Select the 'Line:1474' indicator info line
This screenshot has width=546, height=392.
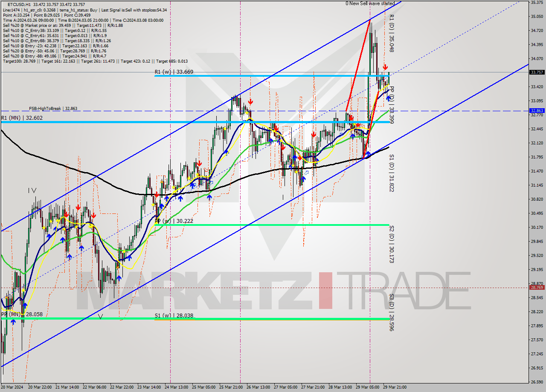[x=84, y=10]
